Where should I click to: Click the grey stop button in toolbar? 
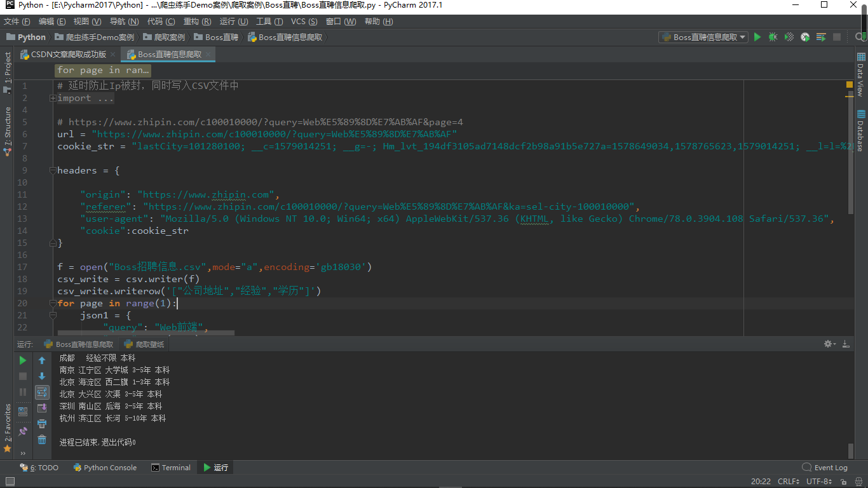pyautogui.click(x=837, y=37)
